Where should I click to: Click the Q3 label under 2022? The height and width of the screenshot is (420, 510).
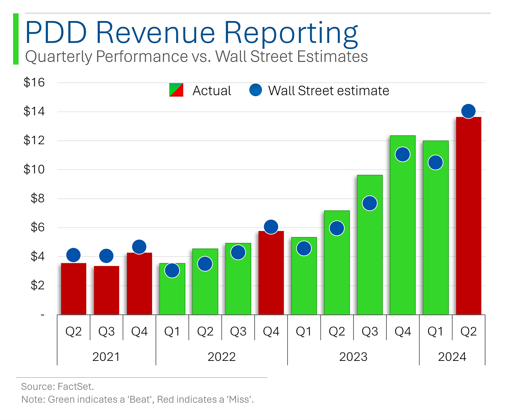coord(238,331)
